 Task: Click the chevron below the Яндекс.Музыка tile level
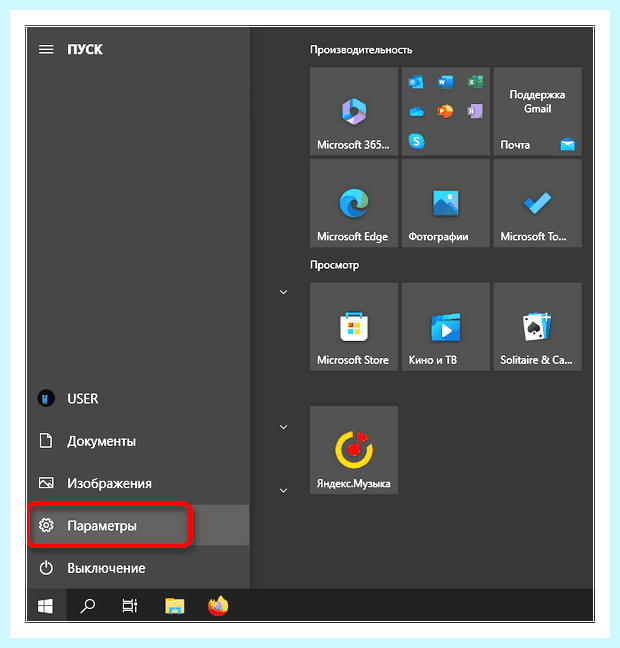[284, 491]
